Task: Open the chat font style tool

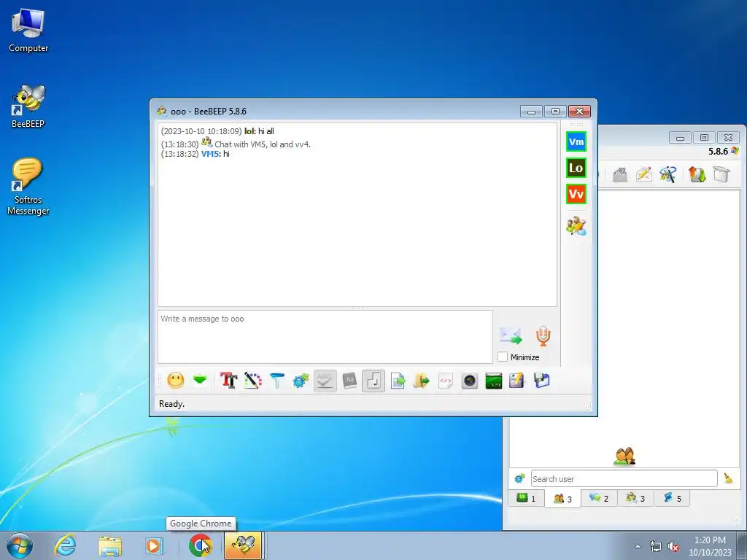Action: (228, 381)
